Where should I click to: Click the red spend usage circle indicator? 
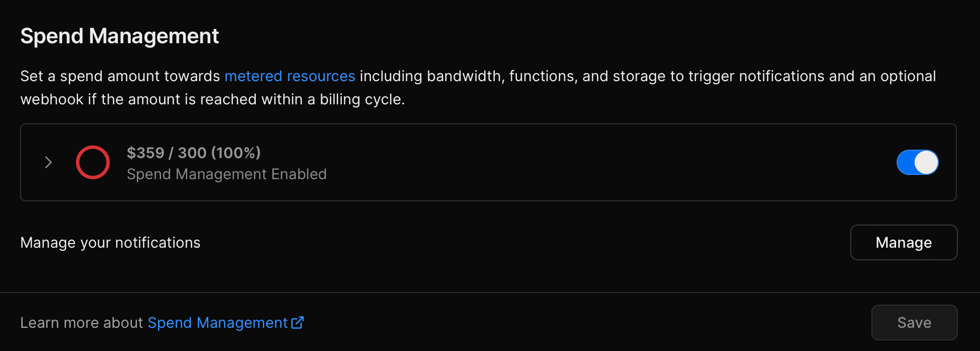pyautogui.click(x=93, y=162)
